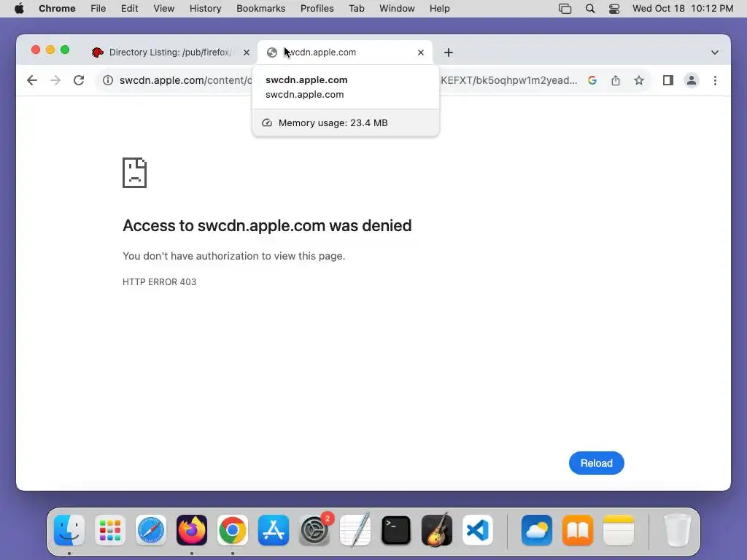Click bold swcdn.apple.com title in hover card
This screenshot has height=560, width=747.
[306, 80]
